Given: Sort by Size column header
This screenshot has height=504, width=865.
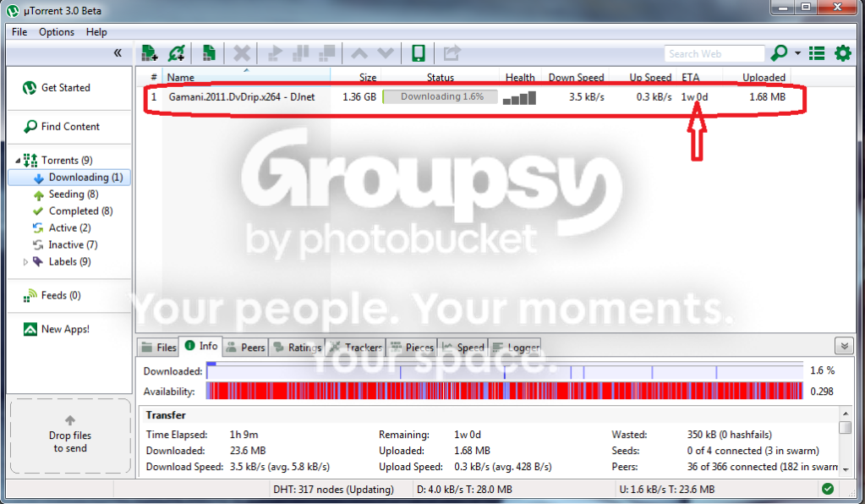Looking at the screenshot, I should pos(356,77).
